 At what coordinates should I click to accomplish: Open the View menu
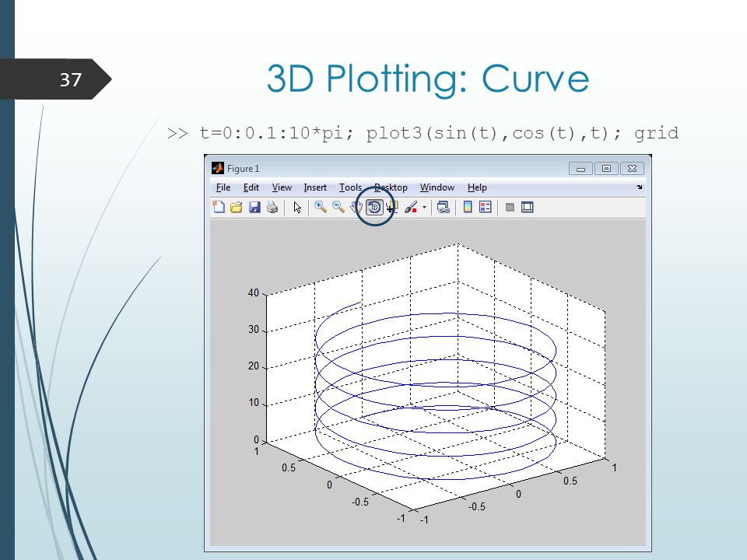pos(282,187)
